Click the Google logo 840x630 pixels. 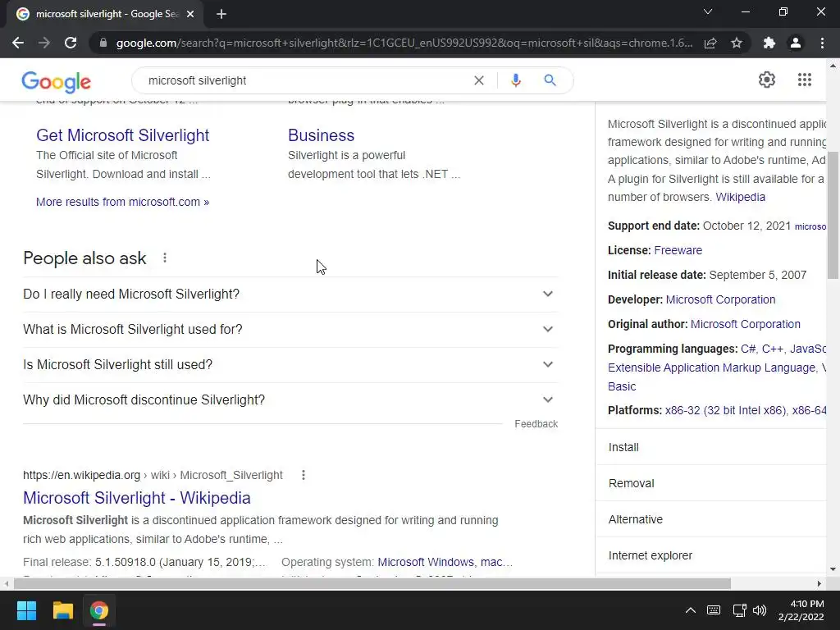pyautogui.click(x=57, y=81)
